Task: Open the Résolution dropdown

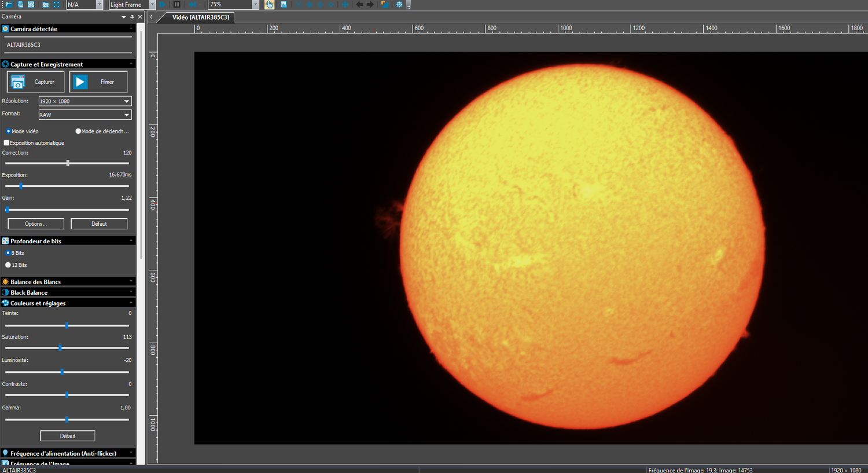Action: (x=85, y=101)
